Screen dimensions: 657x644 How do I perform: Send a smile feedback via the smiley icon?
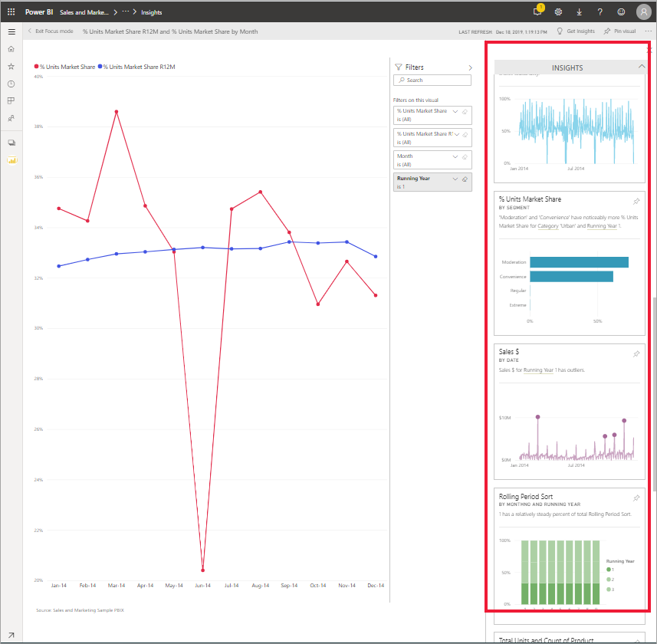point(621,11)
